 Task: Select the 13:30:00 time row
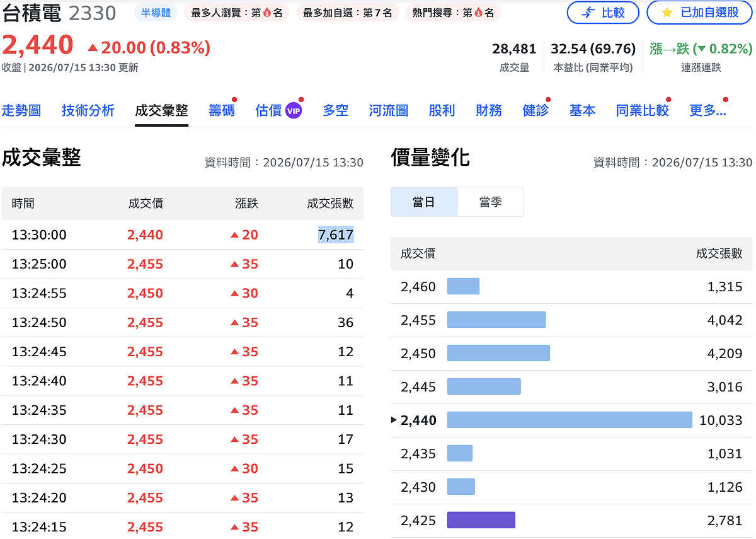click(182, 235)
